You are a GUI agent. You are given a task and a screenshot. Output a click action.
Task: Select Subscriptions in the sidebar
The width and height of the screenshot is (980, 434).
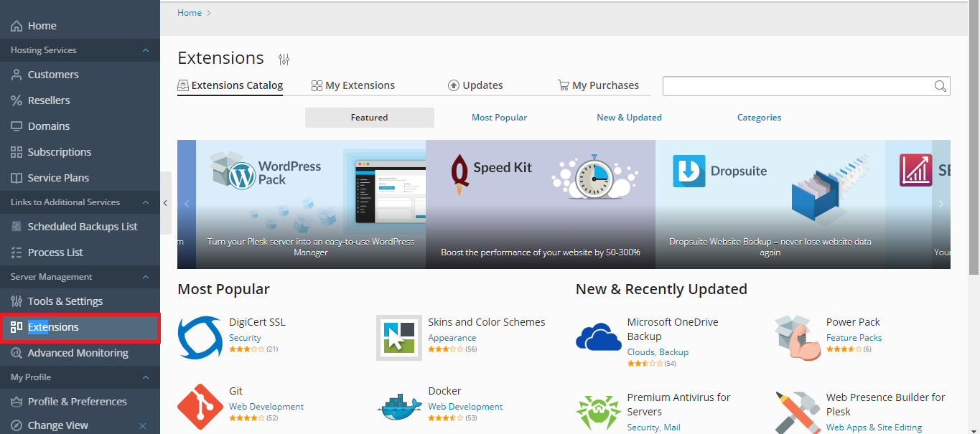tap(80, 152)
